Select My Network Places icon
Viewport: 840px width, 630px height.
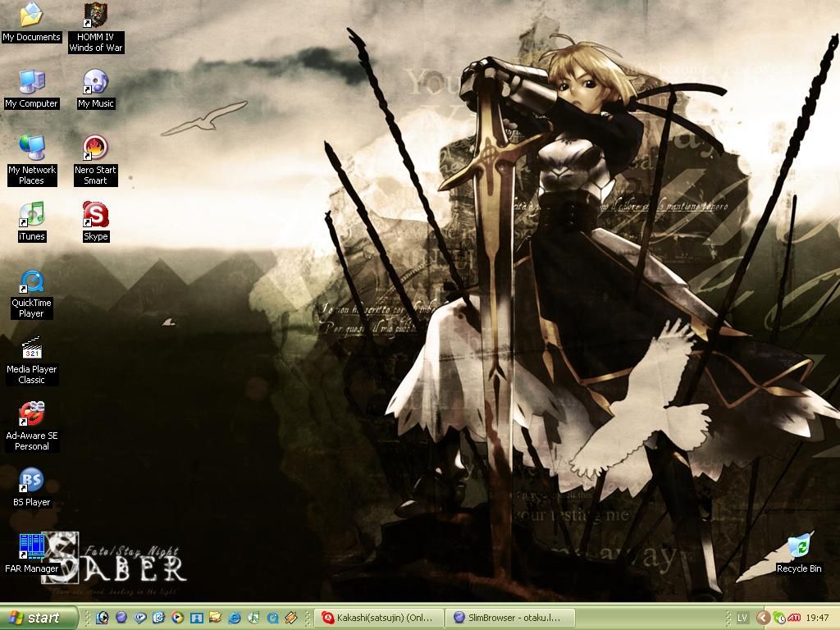32,161
